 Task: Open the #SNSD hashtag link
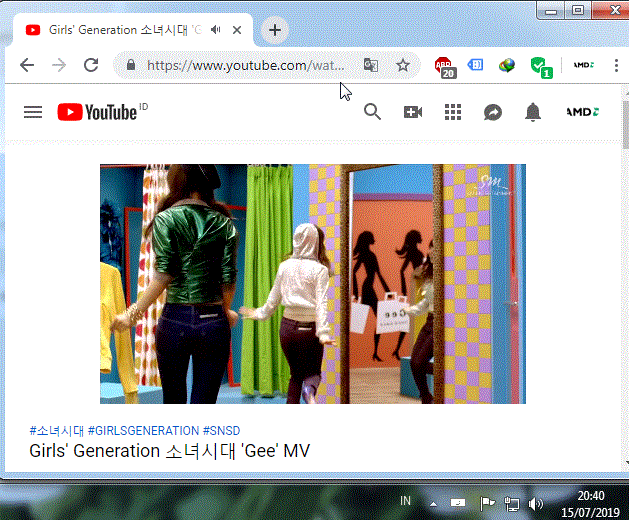pyautogui.click(x=221, y=431)
